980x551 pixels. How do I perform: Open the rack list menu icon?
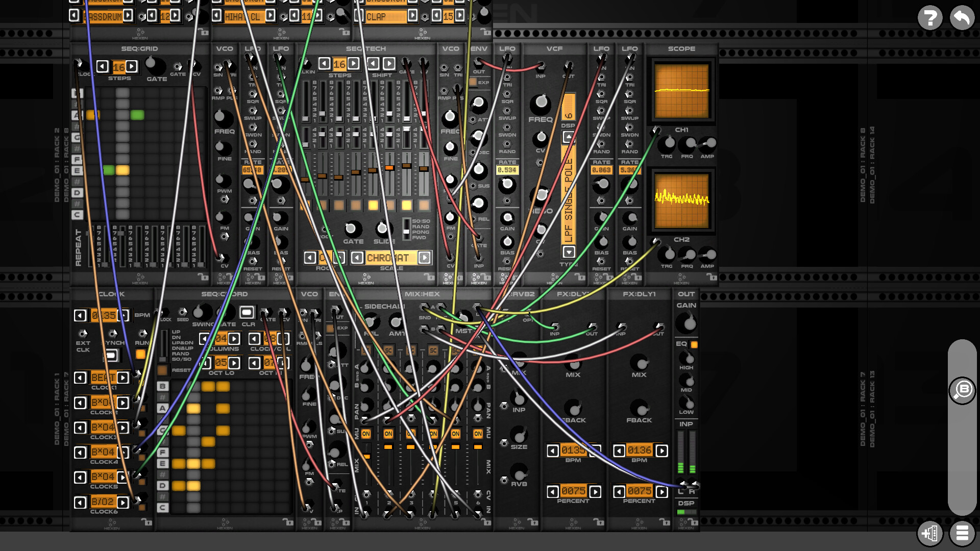pyautogui.click(x=962, y=534)
